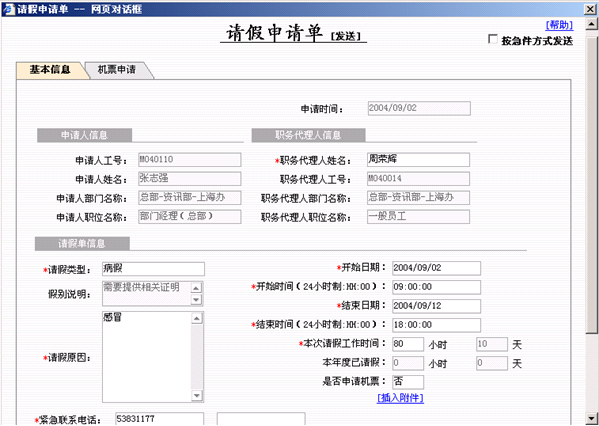Image resolution: width=599 pixels, height=426 pixels.
Task: Click the 开始时间 field 09:00:00
Action: coord(436,287)
